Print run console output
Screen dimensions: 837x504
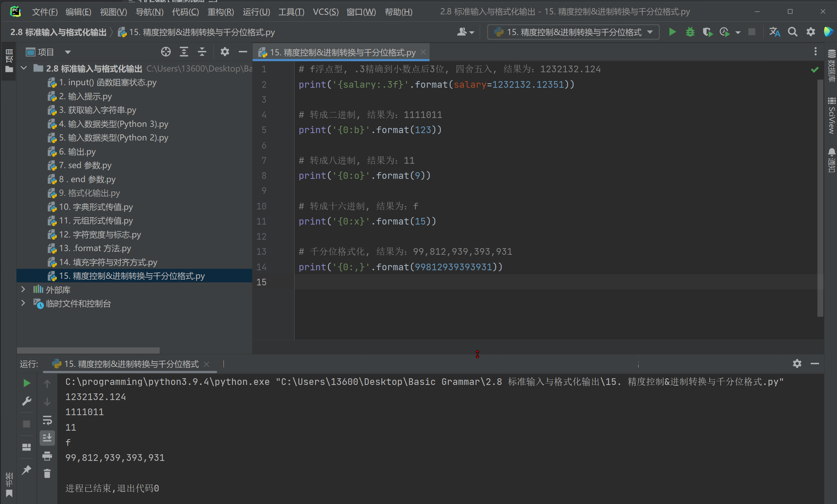coord(47,456)
